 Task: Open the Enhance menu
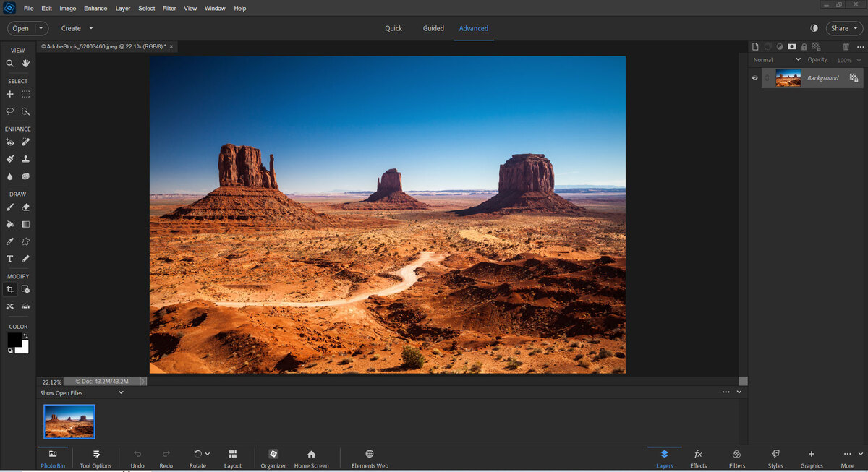[95, 8]
